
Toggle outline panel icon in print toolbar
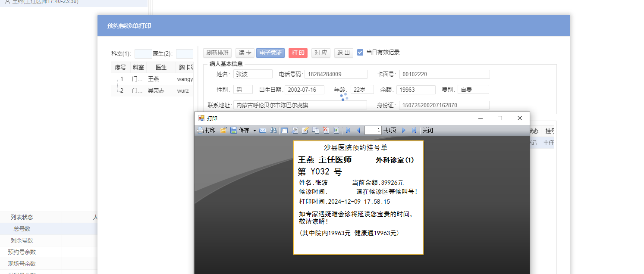[x=285, y=130]
